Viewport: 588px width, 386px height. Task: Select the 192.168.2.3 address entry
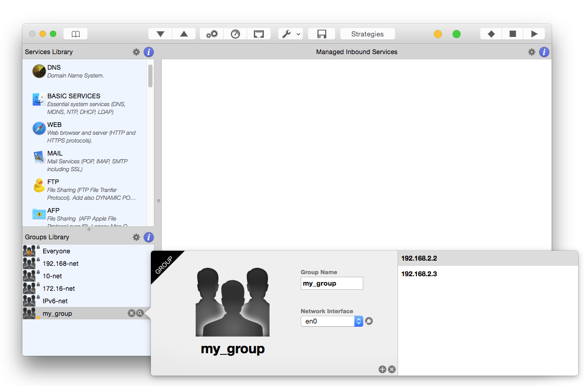click(419, 274)
